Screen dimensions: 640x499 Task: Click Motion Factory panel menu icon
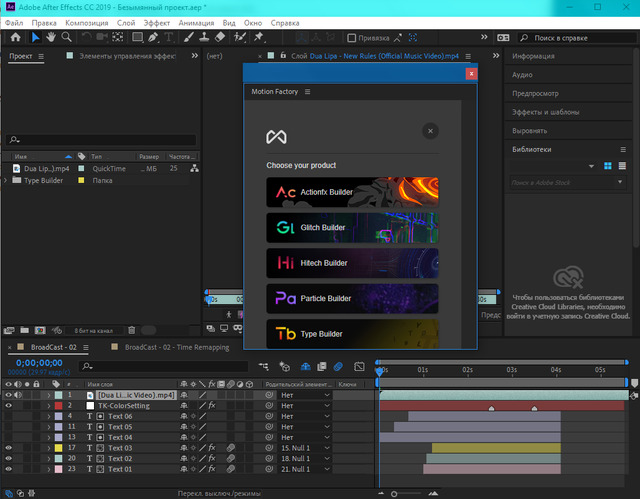point(307,92)
